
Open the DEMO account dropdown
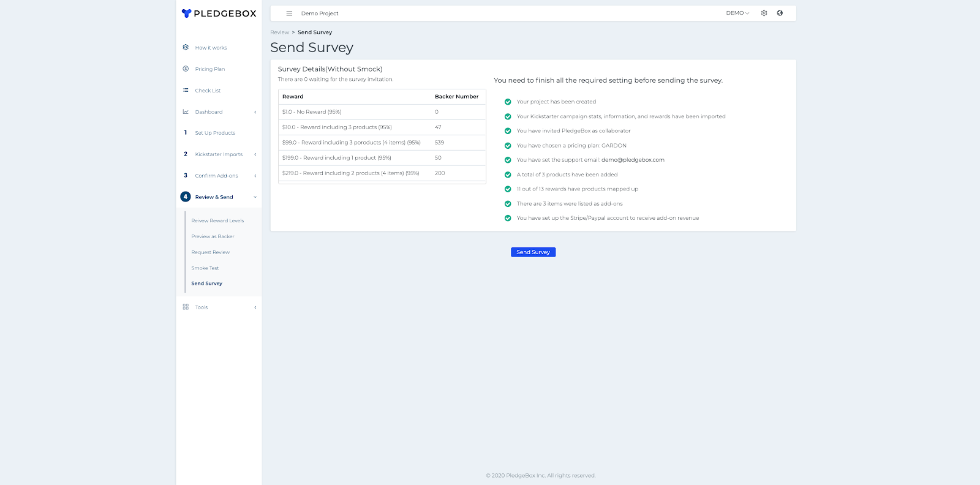(x=737, y=13)
